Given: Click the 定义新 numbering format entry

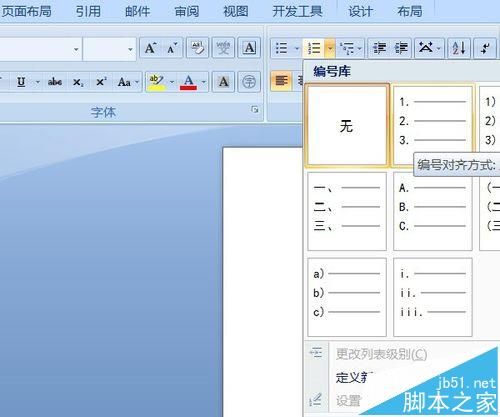Looking at the screenshot, I should (354, 377).
